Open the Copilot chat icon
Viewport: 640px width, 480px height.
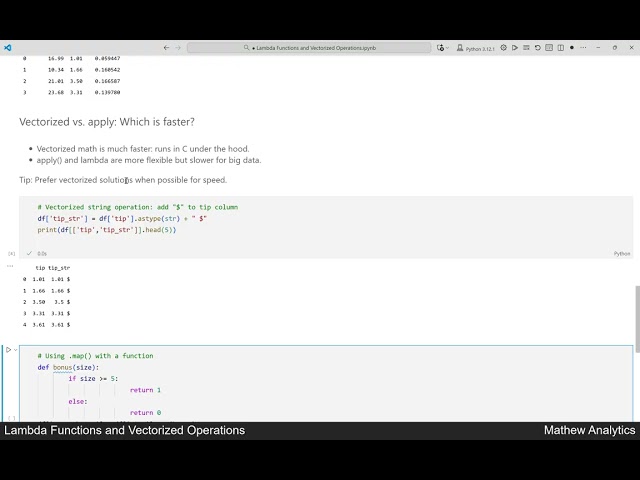click(x=440, y=48)
